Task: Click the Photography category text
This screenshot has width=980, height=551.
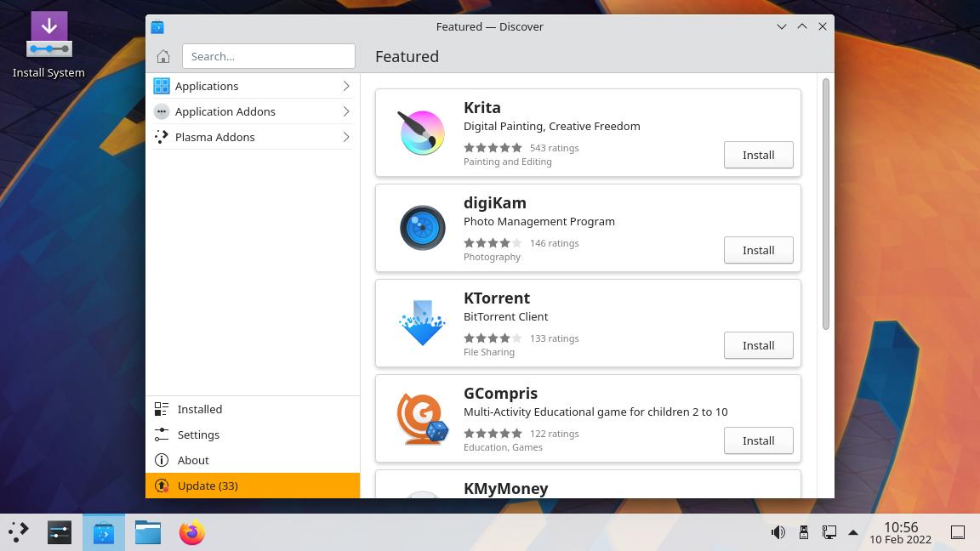Action: click(492, 257)
